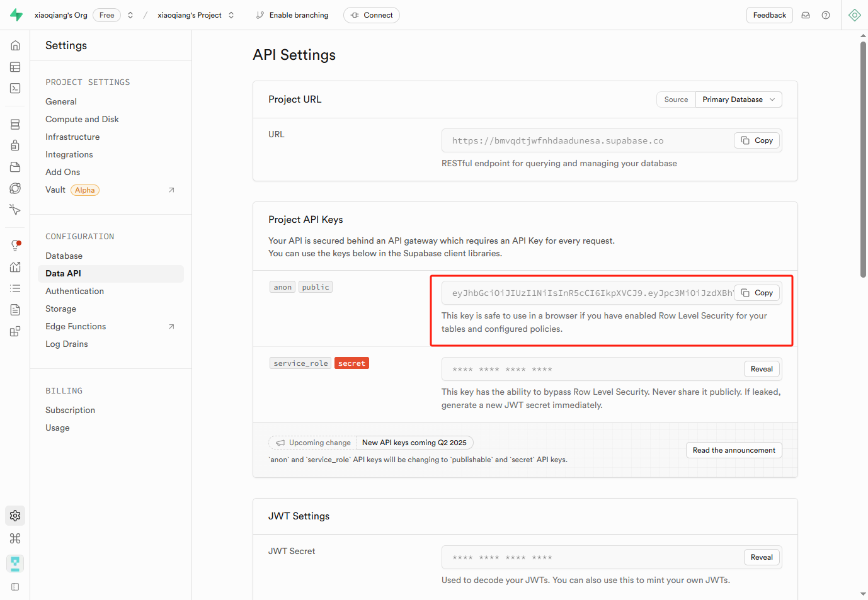The width and height of the screenshot is (868, 600).
Task: Open the help question mark icon
Action: point(826,15)
